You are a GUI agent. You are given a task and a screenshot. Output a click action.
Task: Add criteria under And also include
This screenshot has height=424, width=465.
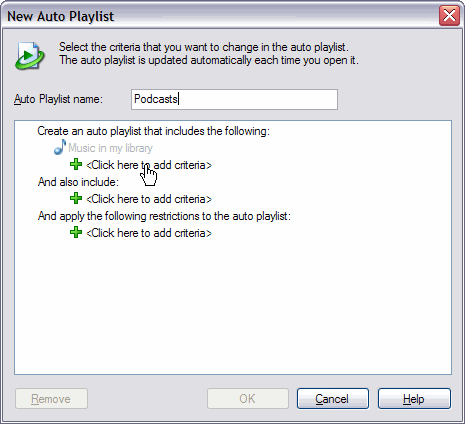[149, 199]
